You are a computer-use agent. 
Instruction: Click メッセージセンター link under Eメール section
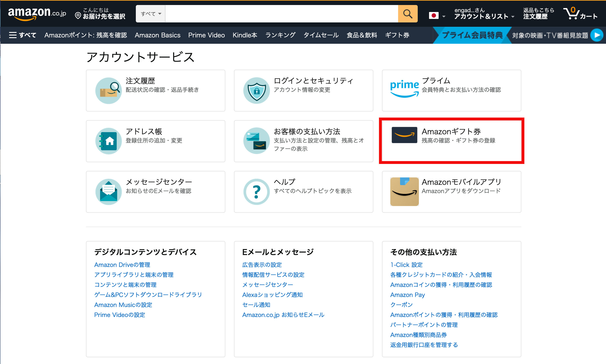pos(268,285)
